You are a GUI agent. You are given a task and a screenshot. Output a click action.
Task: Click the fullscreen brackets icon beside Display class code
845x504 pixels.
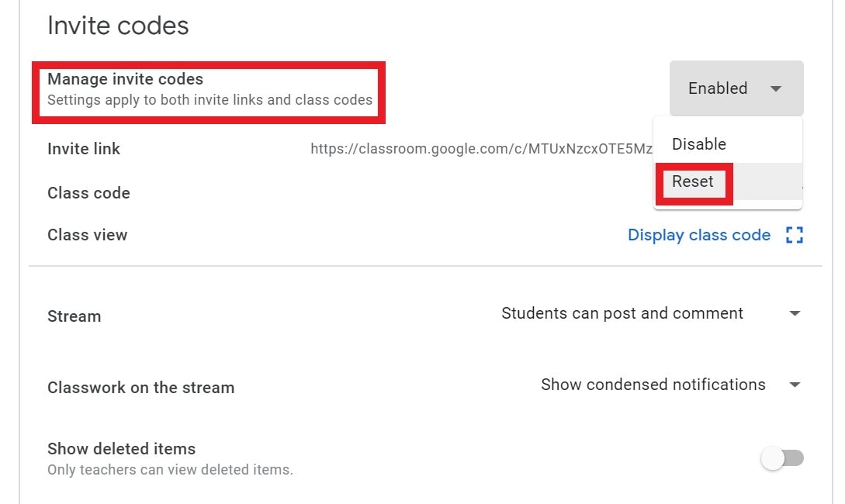[795, 235]
